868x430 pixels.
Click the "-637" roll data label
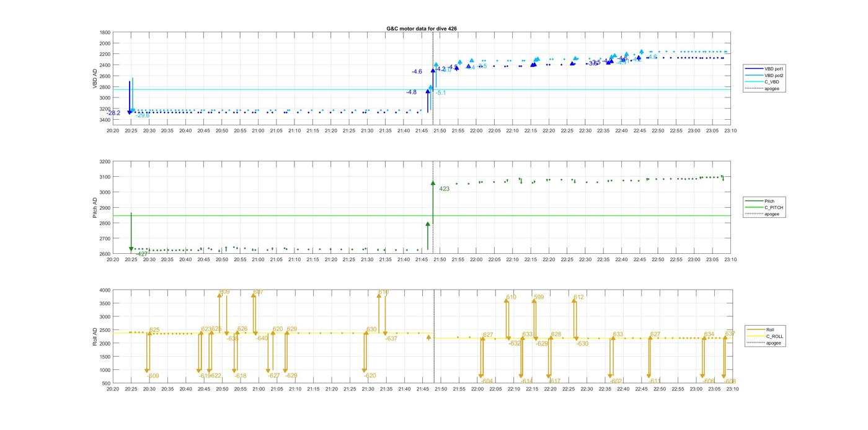(391, 338)
